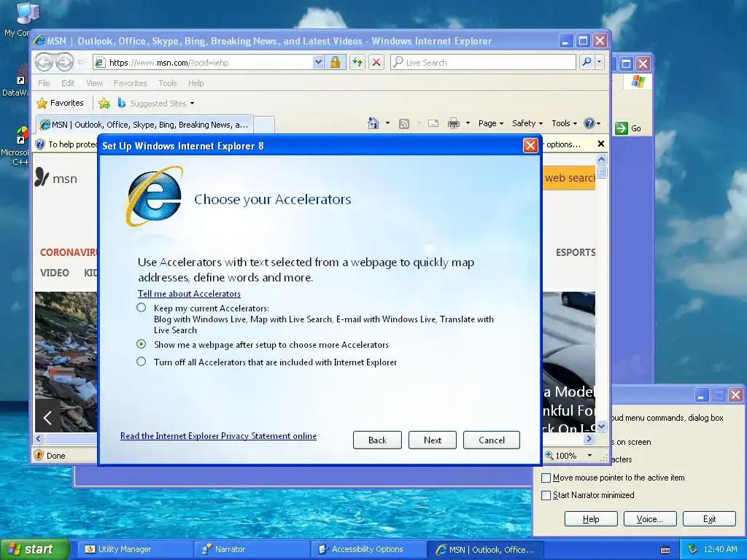Click the IE Back navigation arrow
747x560 pixels.
coord(44,62)
